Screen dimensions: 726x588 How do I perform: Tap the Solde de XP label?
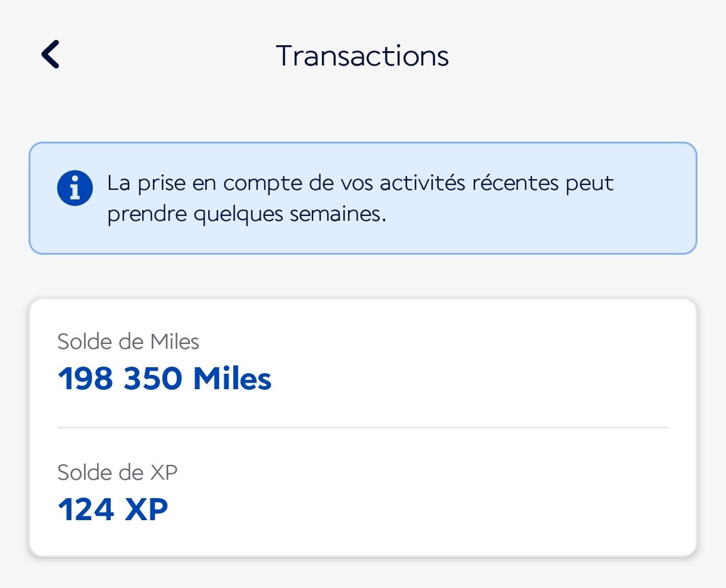point(117,473)
